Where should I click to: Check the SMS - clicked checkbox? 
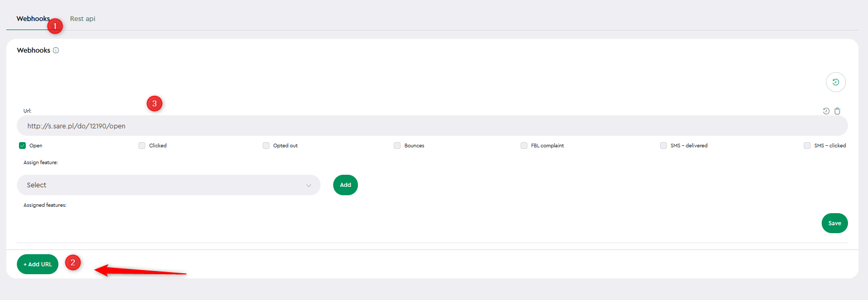click(x=807, y=146)
